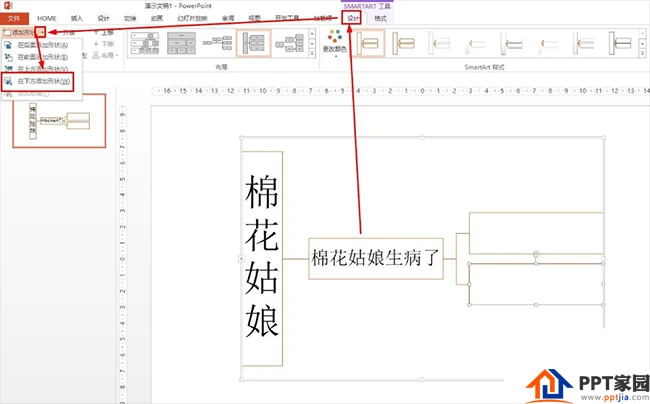The height and width of the screenshot is (404, 650).
Task: Select the highlighted labeled hierarchy layout
Action: pos(253,43)
